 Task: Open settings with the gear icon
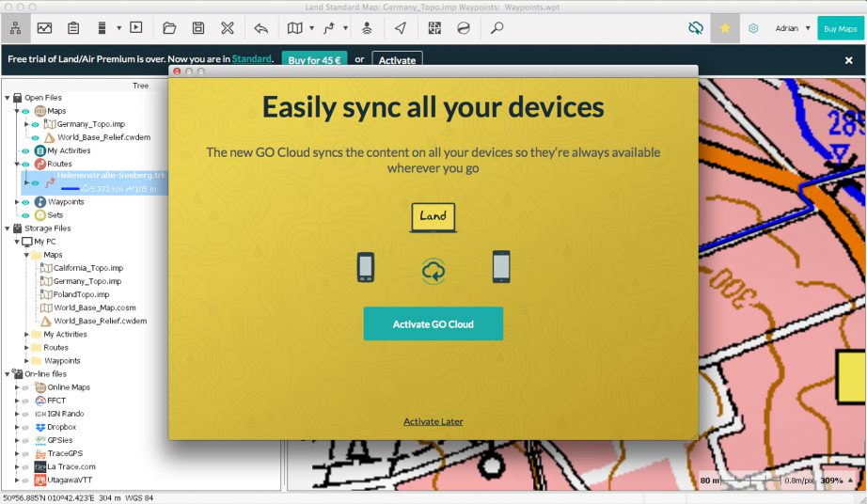[753, 28]
